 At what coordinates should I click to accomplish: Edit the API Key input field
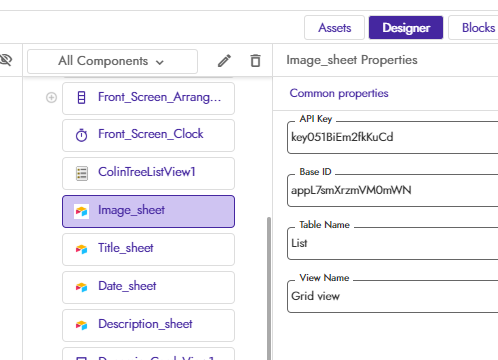tap(393, 137)
